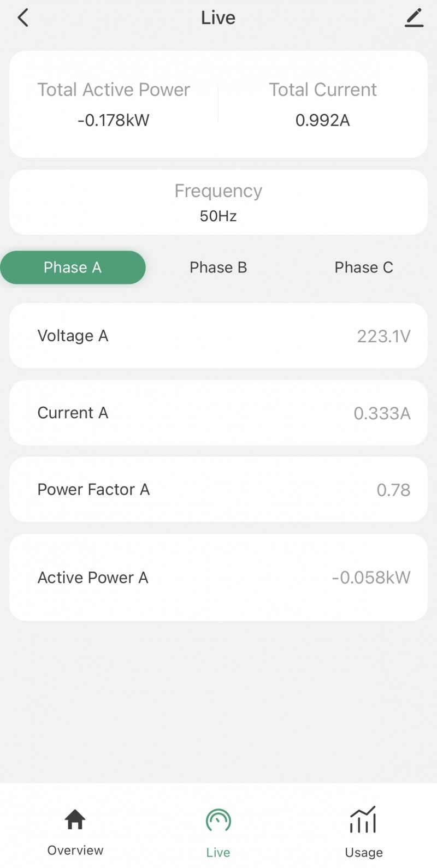Tap the Live page title
The width and height of the screenshot is (437, 868).
218,18
